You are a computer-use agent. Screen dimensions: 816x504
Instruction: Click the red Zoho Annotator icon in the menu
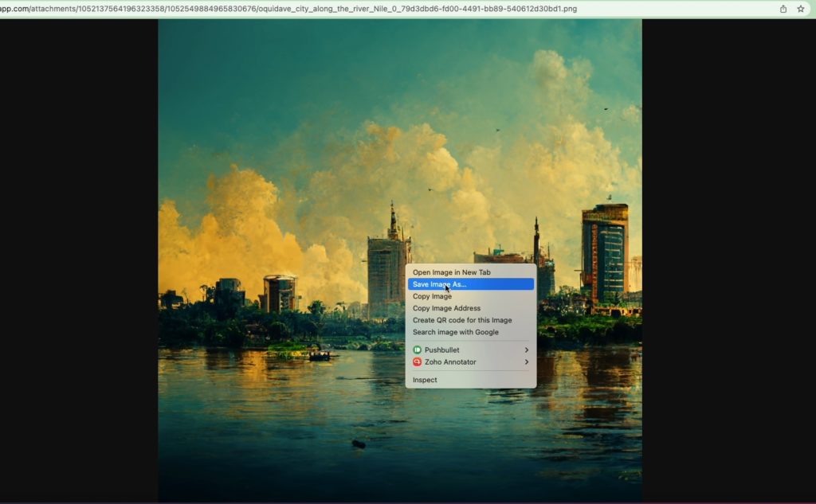tap(417, 362)
